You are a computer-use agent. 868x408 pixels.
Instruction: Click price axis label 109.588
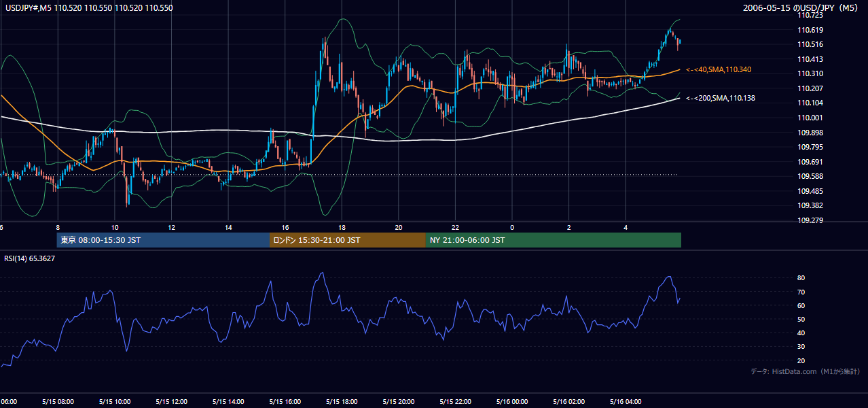810,176
